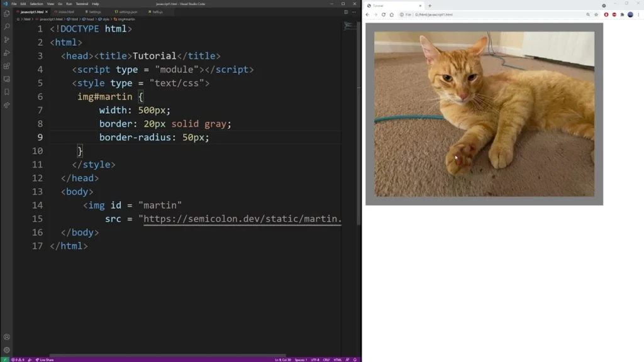Open the Chrome three-dot menu
The height and width of the screenshot is (362, 644).
click(x=638, y=14)
